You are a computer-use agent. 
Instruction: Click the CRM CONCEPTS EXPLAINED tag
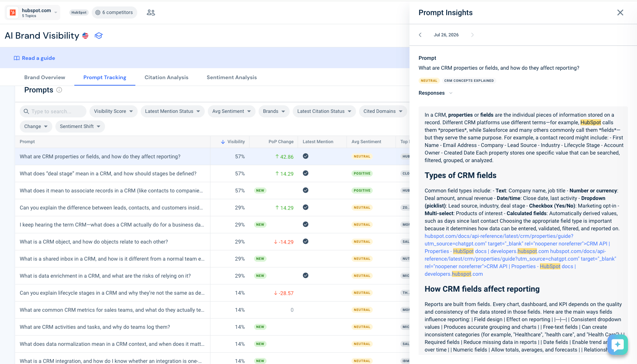tap(469, 81)
